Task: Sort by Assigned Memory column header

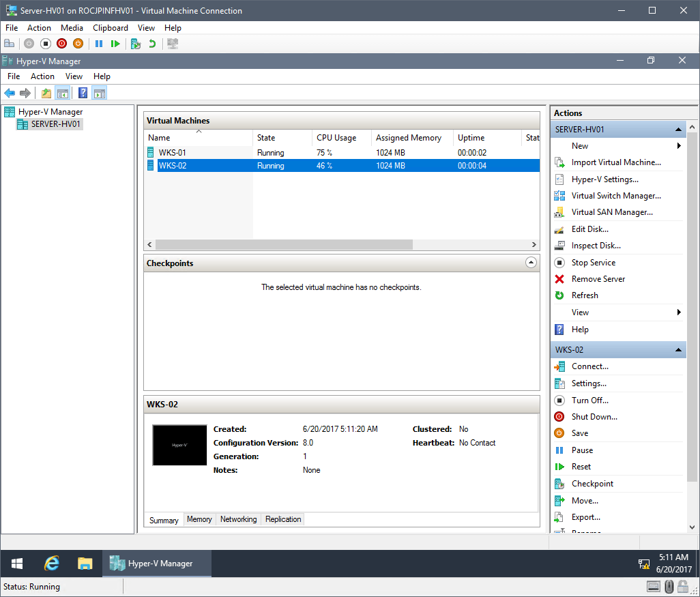Action: coord(412,138)
